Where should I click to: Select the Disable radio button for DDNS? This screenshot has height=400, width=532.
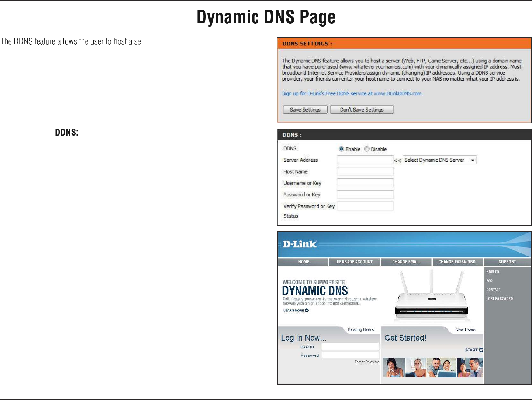point(367,149)
